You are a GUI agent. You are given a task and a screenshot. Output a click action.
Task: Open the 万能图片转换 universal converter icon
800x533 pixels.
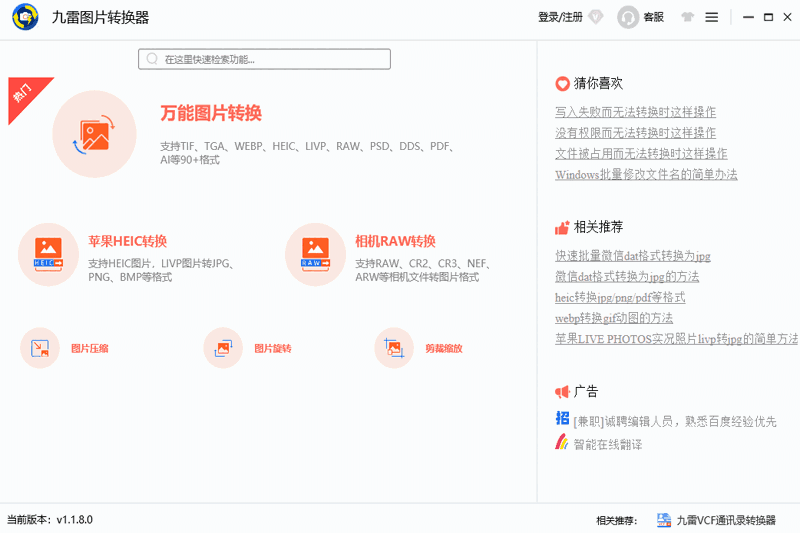[x=94, y=134]
